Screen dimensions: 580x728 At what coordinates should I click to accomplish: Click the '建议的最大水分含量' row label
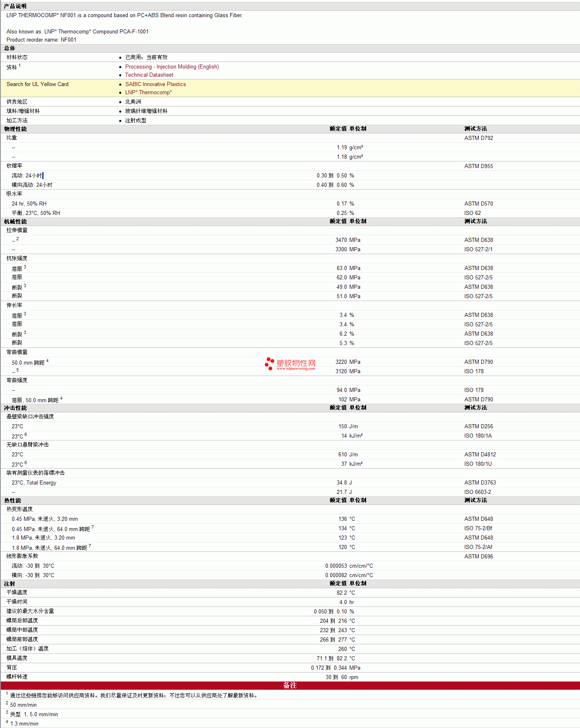(30, 611)
